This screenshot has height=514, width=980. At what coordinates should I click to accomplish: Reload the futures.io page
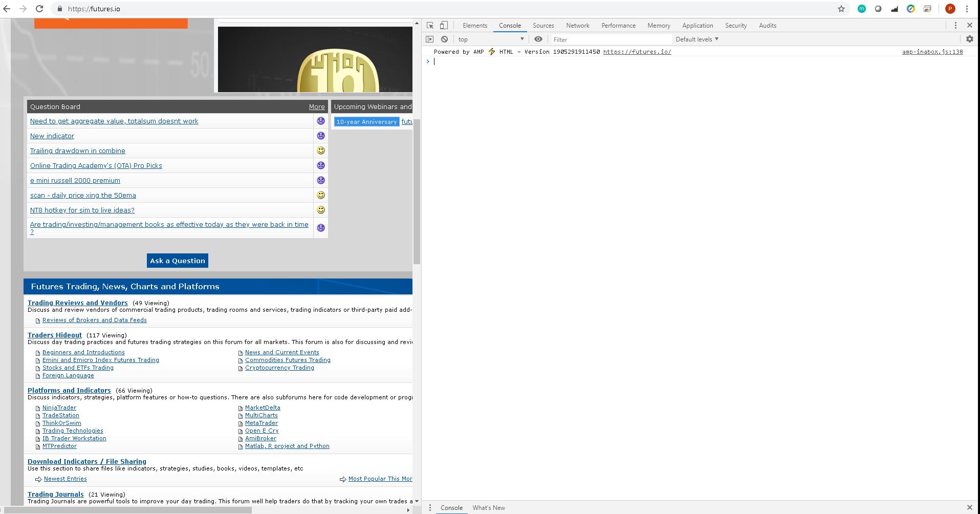(x=39, y=9)
